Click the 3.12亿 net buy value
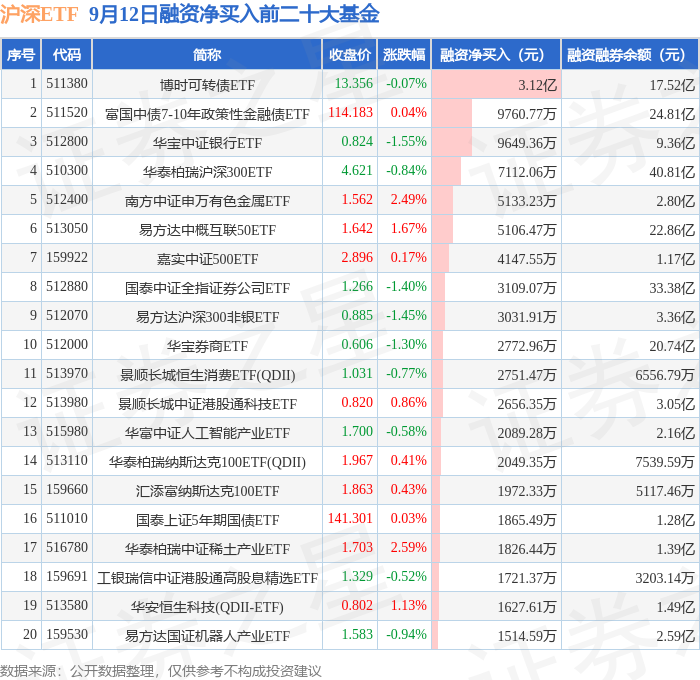 (537, 85)
